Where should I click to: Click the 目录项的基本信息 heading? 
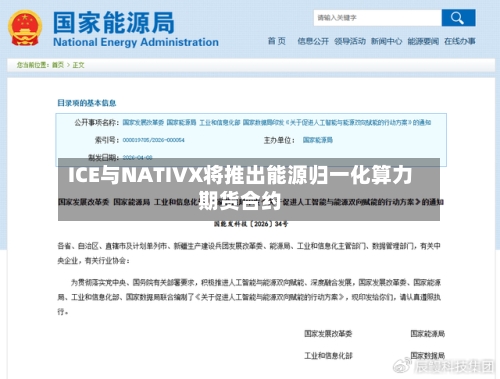tap(87, 103)
